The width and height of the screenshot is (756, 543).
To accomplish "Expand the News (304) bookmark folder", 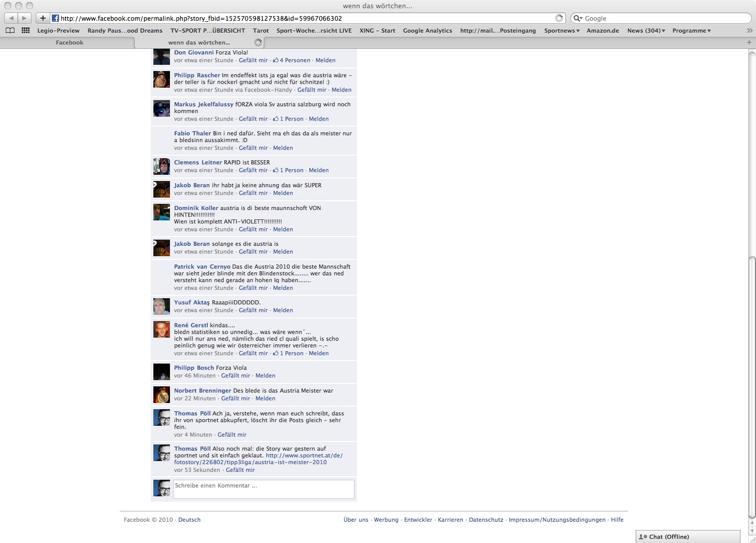I will (x=646, y=31).
